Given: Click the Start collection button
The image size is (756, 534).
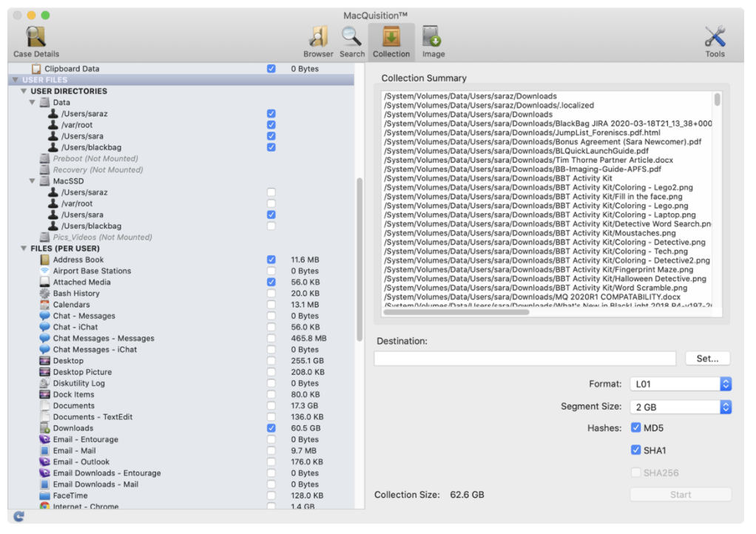Looking at the screenshot, I should coord(681,495).
